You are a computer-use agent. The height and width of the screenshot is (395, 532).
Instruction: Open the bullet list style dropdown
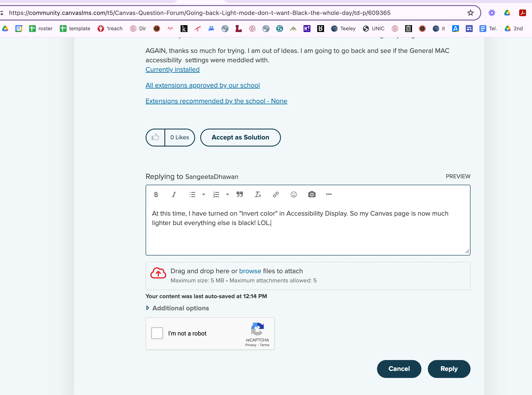(x=204, y=194)
